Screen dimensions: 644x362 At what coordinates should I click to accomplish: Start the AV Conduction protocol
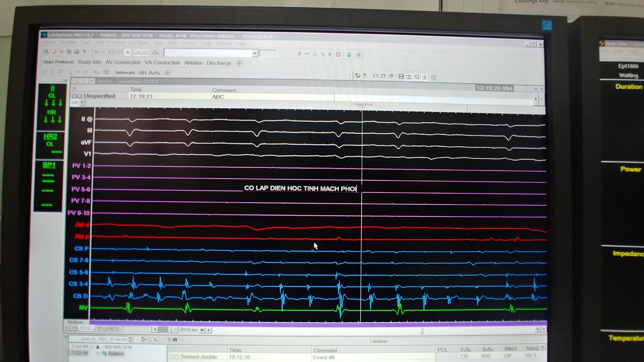tap(123, 62)
